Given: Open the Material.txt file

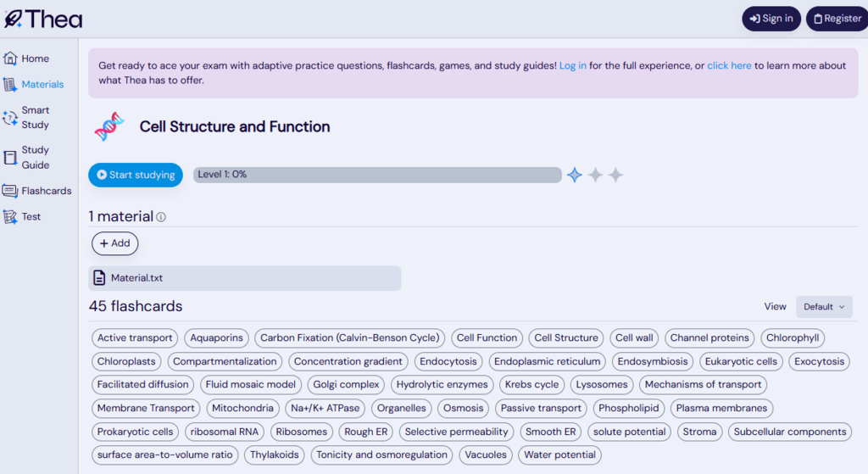Looking at the screenshot, I should pos(244,278).
